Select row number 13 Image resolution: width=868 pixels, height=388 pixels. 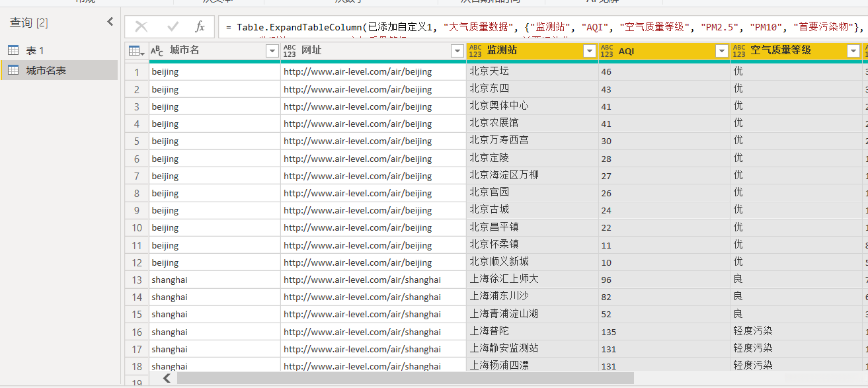(137, 280)
